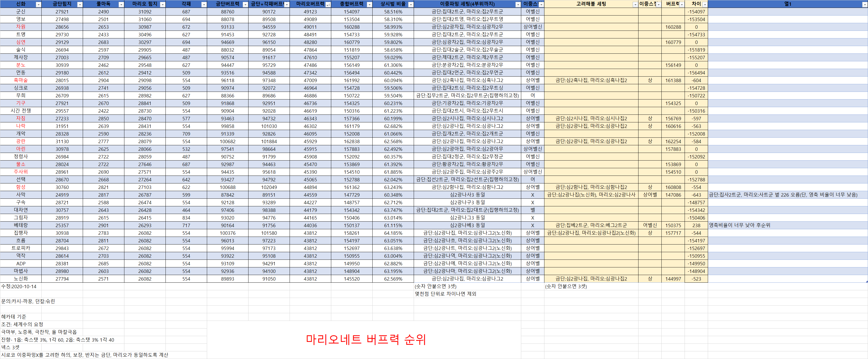Select 금단+각패버프력 value 102049 in 함성 row
The width and height of the screenshot is (868, 359).
pos(269,187)
